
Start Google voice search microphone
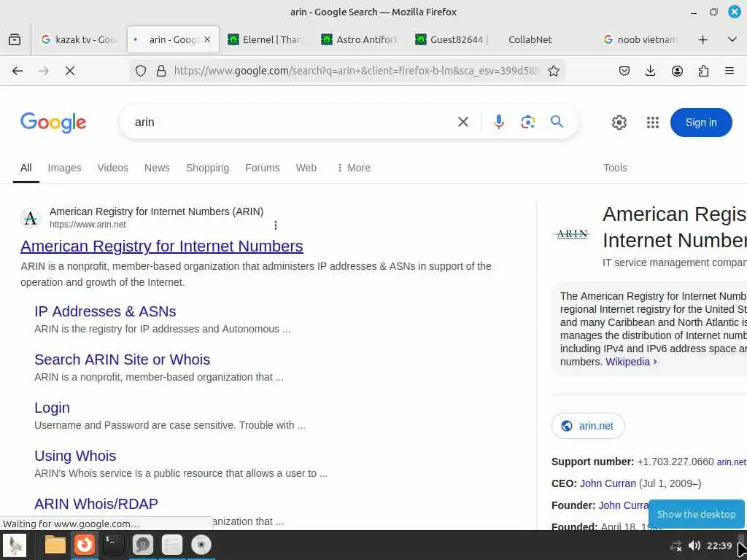pyautogui.click(x=499, y=122)
